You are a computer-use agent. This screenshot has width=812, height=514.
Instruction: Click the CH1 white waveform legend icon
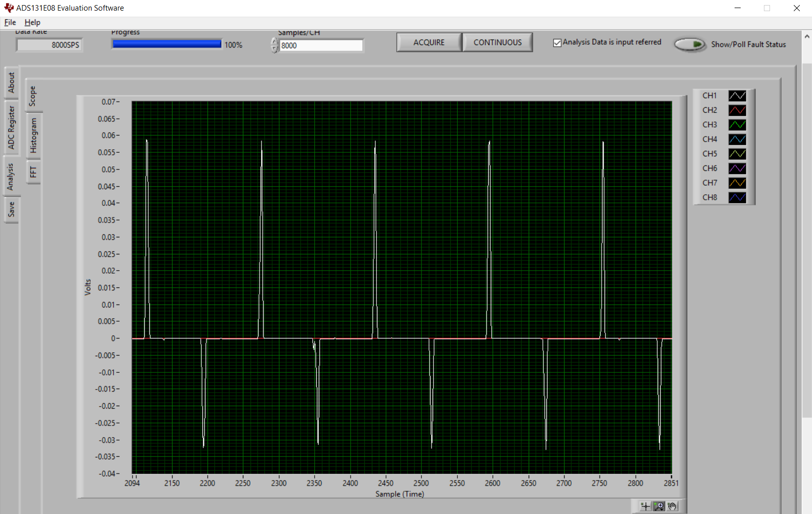tap(737, 96)
